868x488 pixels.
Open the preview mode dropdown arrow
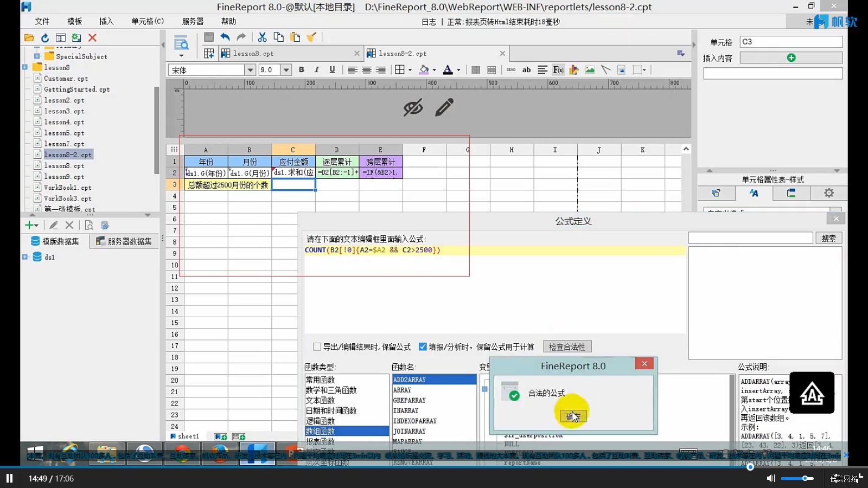[x=181, y=55]
